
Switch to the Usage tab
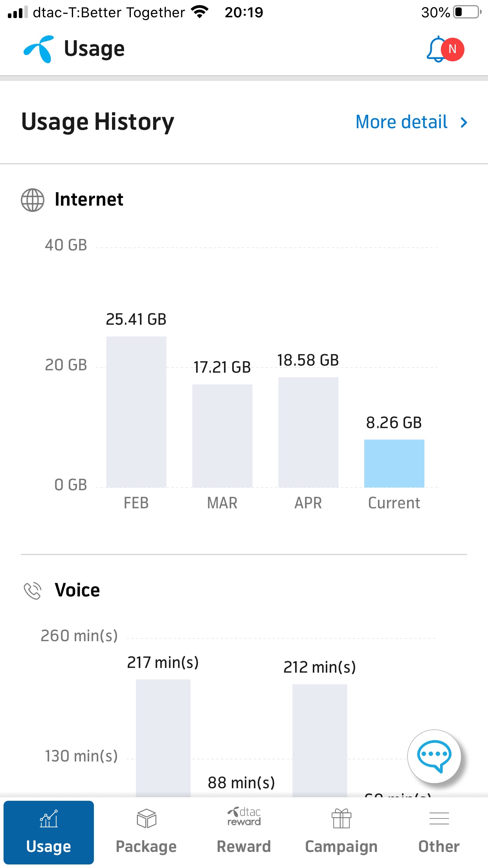click(49, 832)
